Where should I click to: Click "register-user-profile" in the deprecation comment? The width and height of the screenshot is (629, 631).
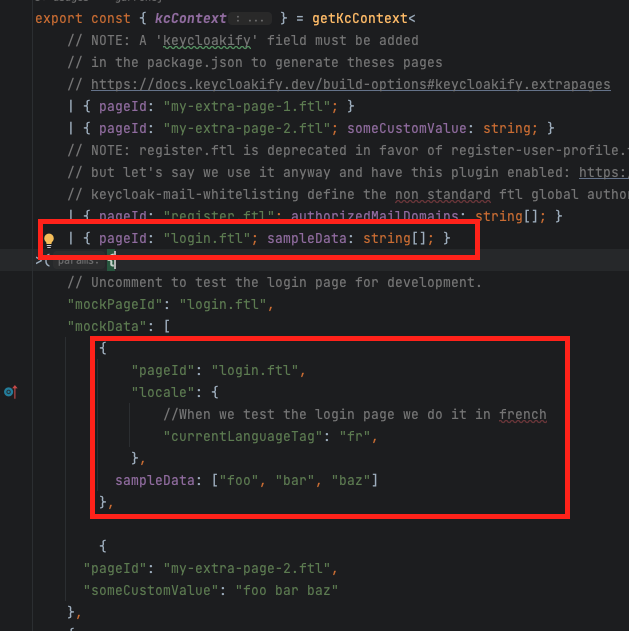tap(534, 151)
